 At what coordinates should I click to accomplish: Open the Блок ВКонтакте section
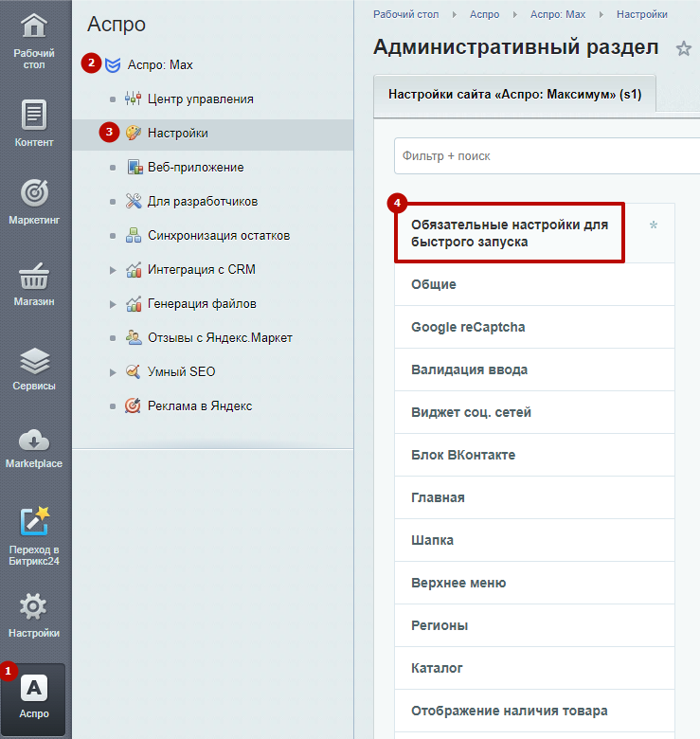click(x=534, y=456)
